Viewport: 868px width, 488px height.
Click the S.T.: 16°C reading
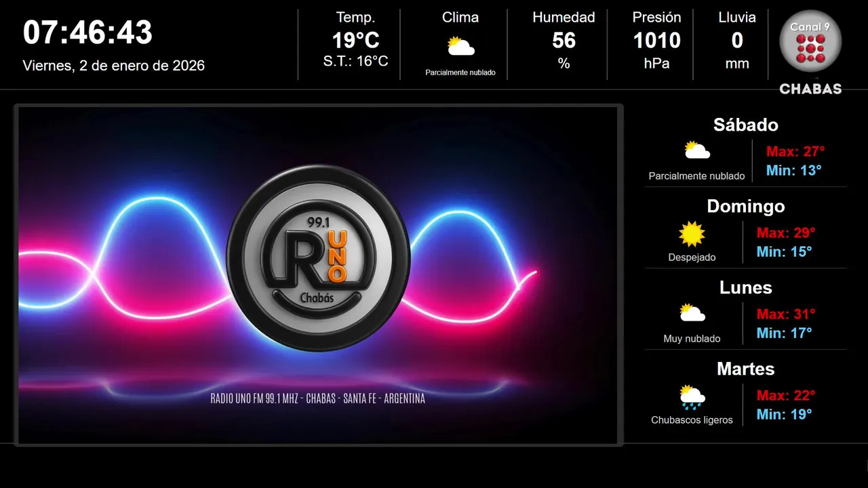click(355, 62)
